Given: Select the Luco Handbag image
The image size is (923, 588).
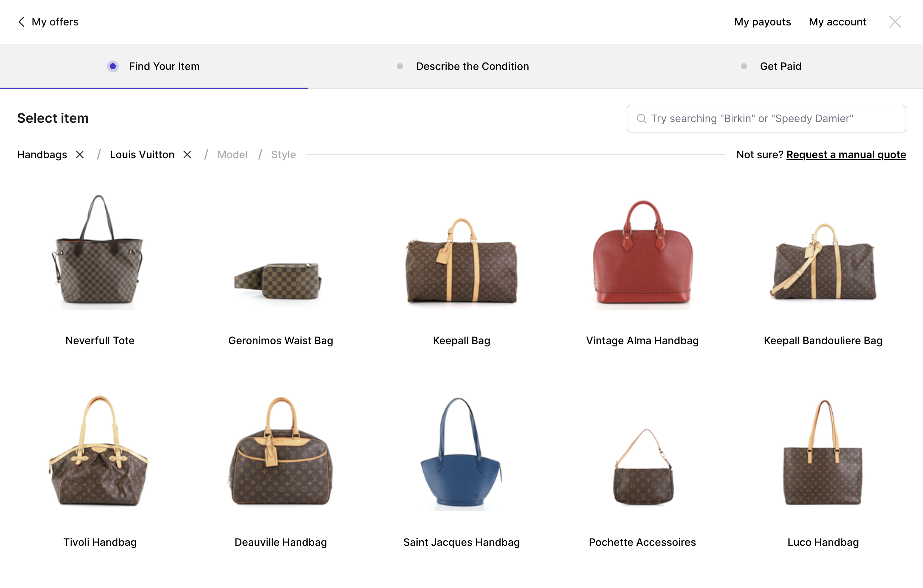Looking at the screenshot, I should tap(823, 452).
